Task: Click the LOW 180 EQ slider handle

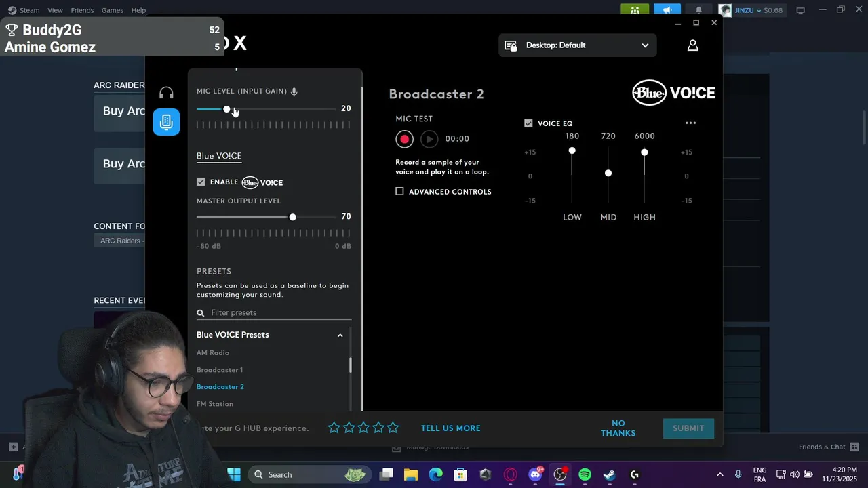Action: pos(572,150)
